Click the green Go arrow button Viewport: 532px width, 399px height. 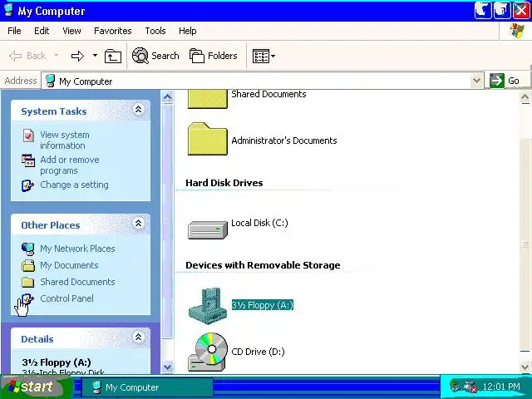pos(497,81)
